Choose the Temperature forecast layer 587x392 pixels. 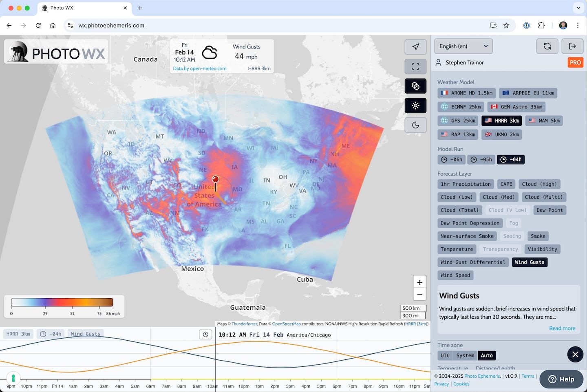coord(457,249)
